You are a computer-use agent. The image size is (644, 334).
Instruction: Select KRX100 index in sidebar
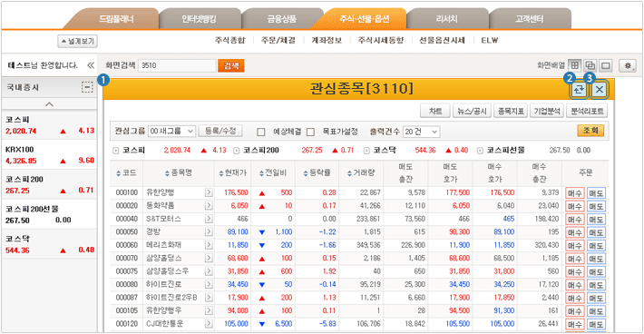click(49, 155)
